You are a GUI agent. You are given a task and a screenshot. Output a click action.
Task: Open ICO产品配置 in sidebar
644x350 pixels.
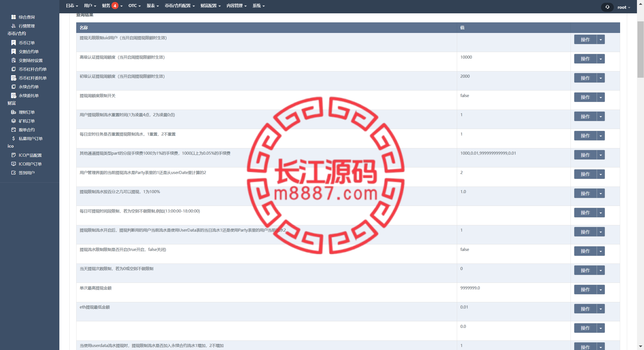[x=30, y=155]
